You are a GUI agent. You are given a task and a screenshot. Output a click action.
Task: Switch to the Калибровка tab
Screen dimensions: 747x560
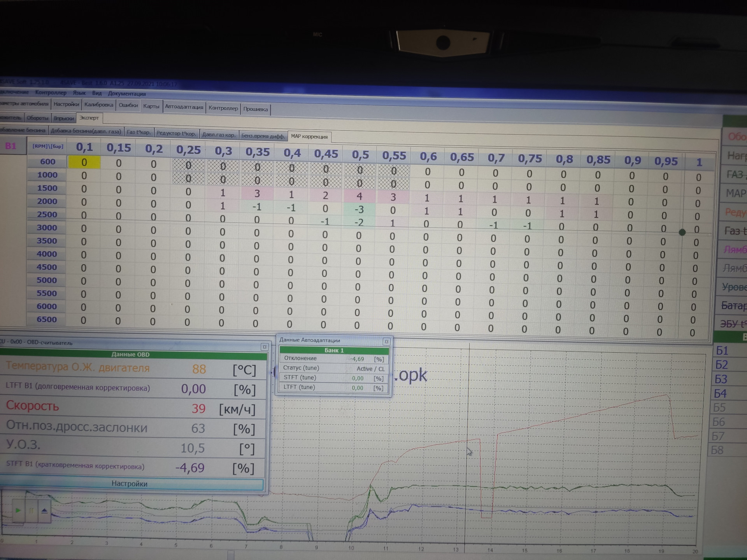click(x=98, y=105)
